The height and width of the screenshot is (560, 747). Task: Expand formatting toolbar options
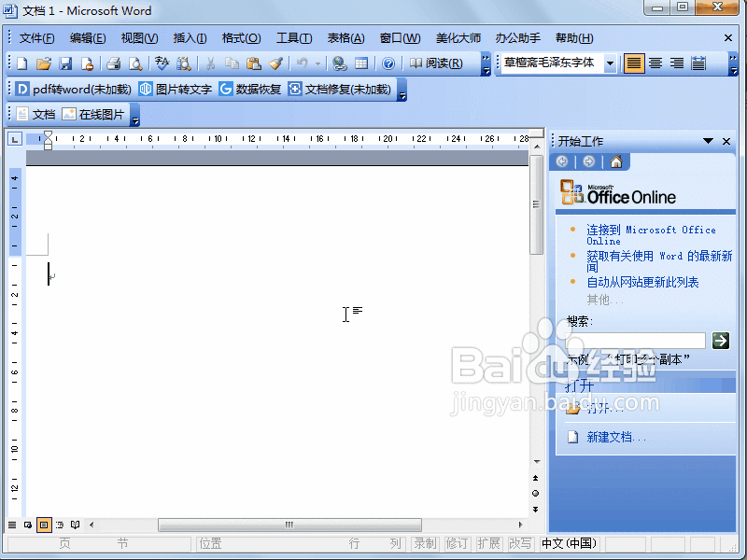click(x=734, y=63)
